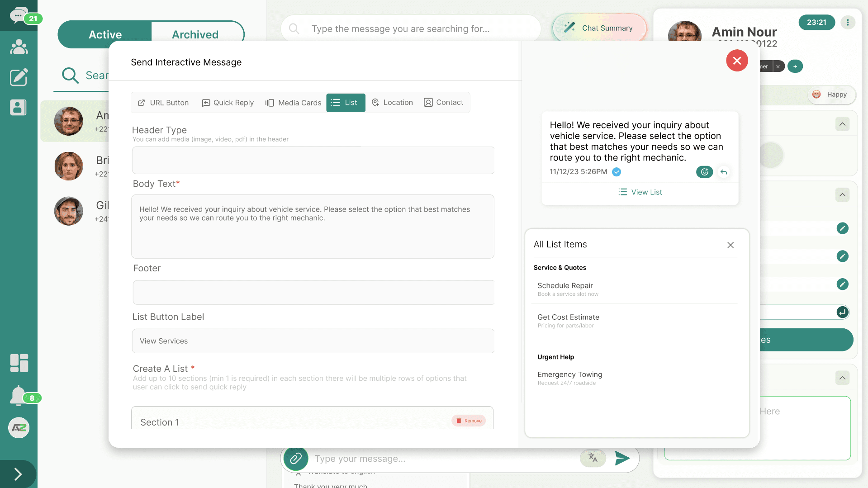868x488 pixels.
Task: Click the emoji reaction icon in preview
Action: click(x=704, y=172)
